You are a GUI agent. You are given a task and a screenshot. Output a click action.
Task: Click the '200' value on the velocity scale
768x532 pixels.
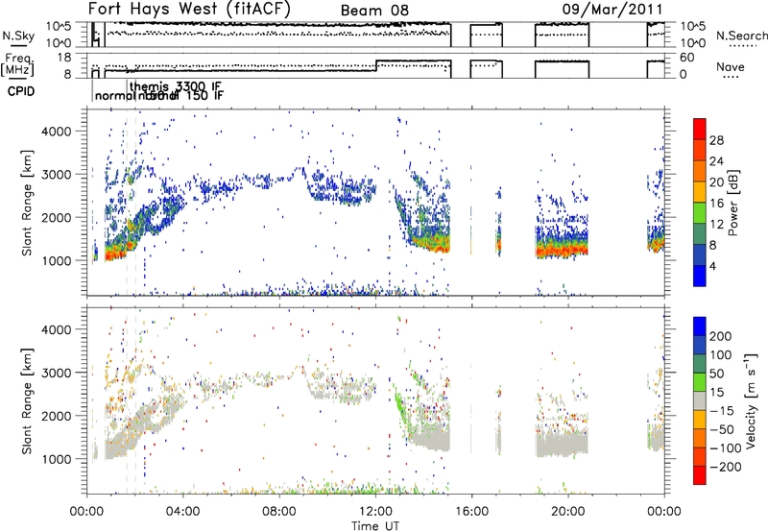point(721,336)
